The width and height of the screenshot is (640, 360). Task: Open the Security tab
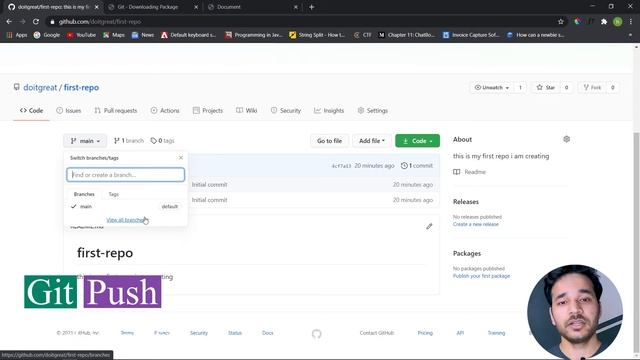tap(286, 111)
